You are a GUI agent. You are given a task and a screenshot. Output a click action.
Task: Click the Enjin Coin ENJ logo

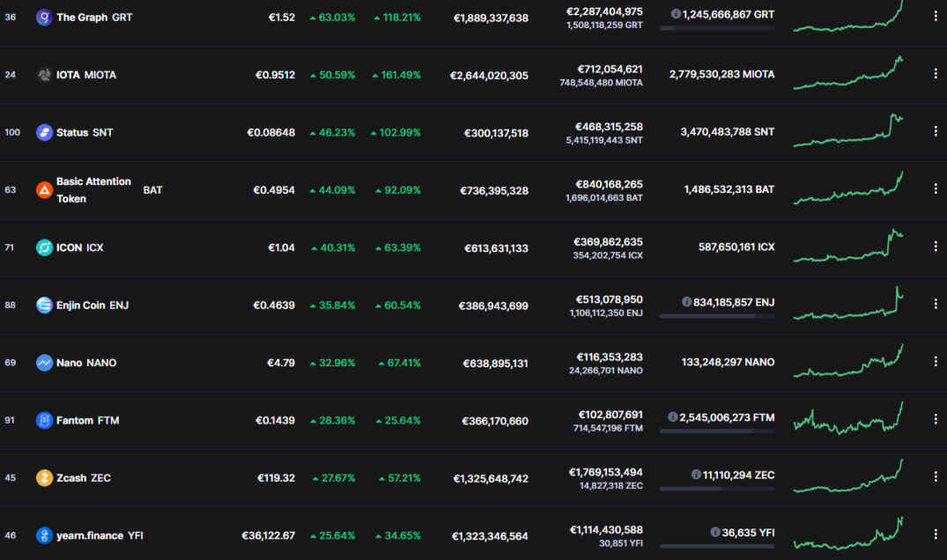click(x=44, y=306)
